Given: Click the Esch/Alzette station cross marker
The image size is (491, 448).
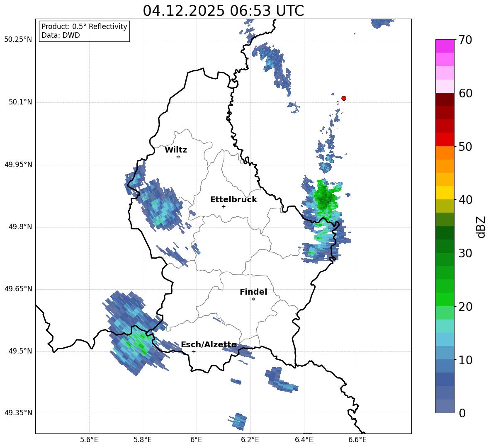Looking at the screenshot, I should [194, 351].
